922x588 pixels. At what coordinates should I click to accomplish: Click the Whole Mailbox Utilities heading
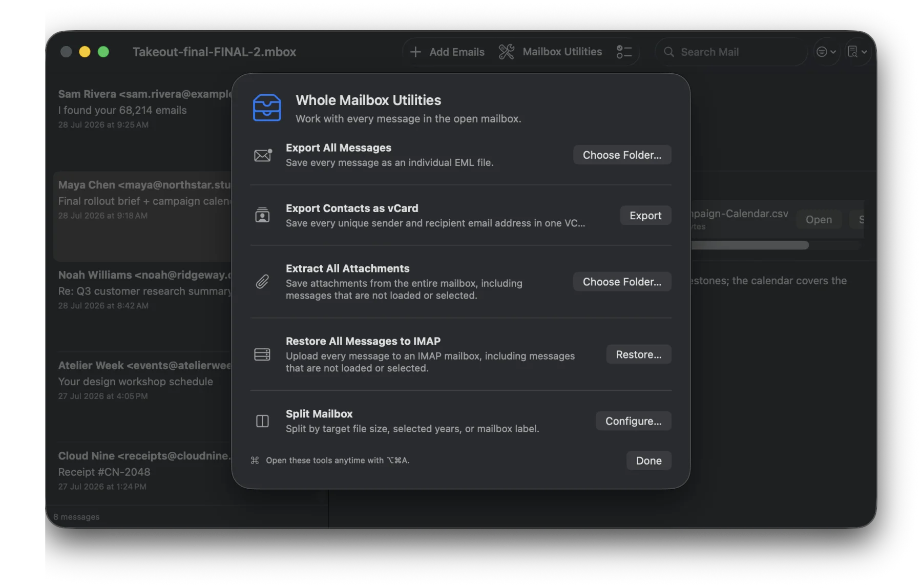click(368, 100)
